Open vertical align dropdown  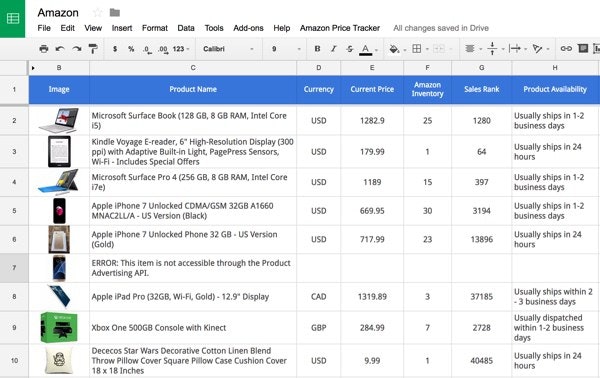[x=496, y=49]
